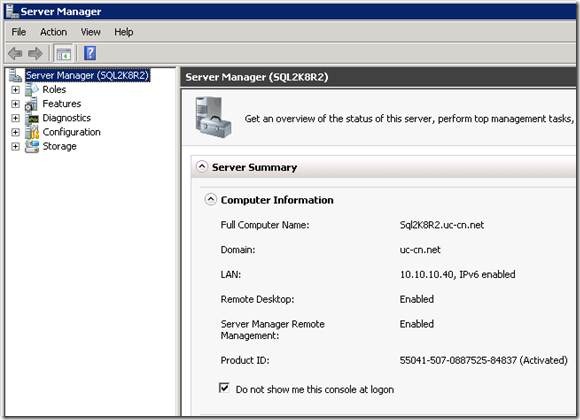Open the File menu
This screenshot has width=580, height=420.
(19, 32)
